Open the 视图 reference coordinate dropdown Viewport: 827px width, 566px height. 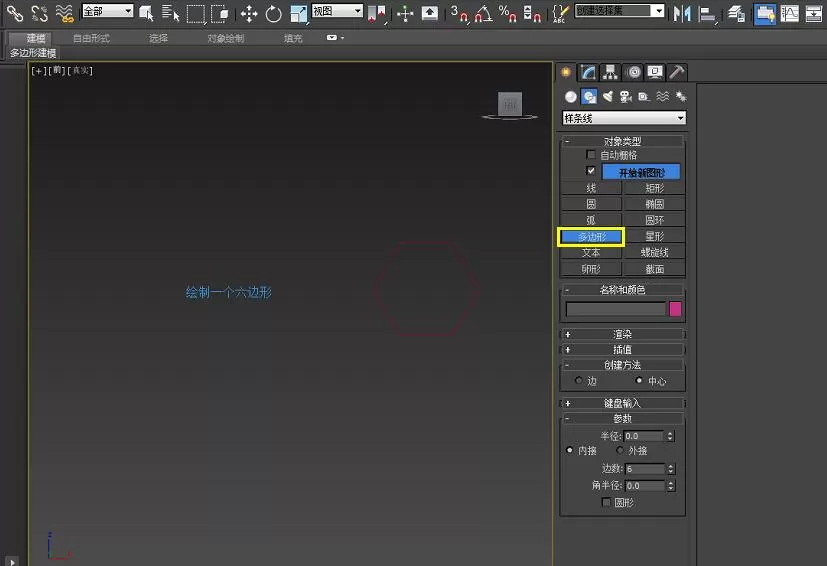[x=337, y=11]
